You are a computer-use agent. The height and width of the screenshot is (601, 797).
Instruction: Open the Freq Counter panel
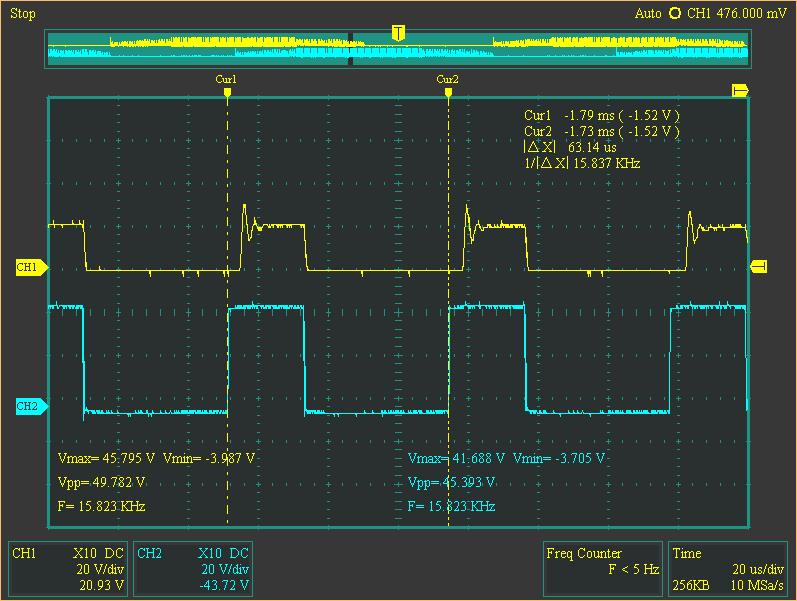coord(601,569)
